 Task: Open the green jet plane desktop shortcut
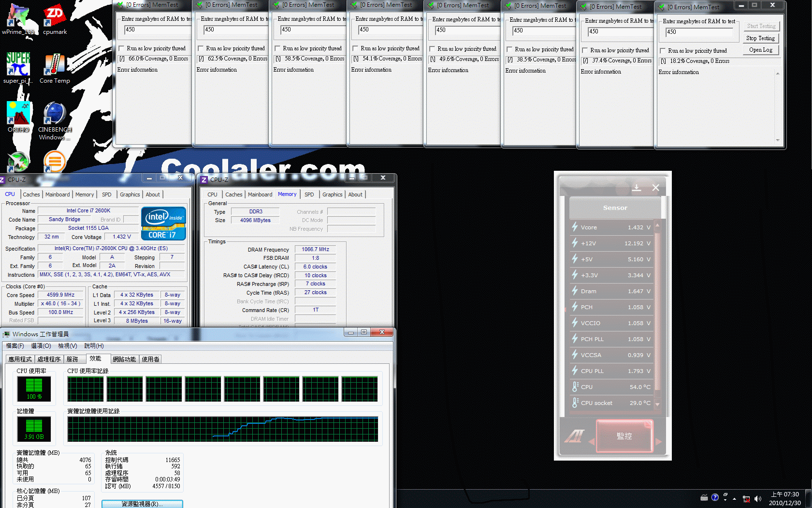(18, 162)
